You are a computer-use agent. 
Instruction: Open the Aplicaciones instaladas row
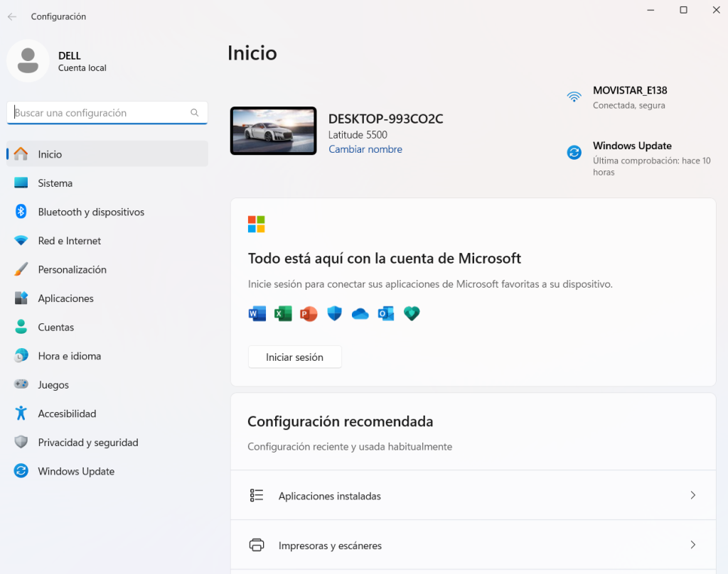(x=473, y=495)
